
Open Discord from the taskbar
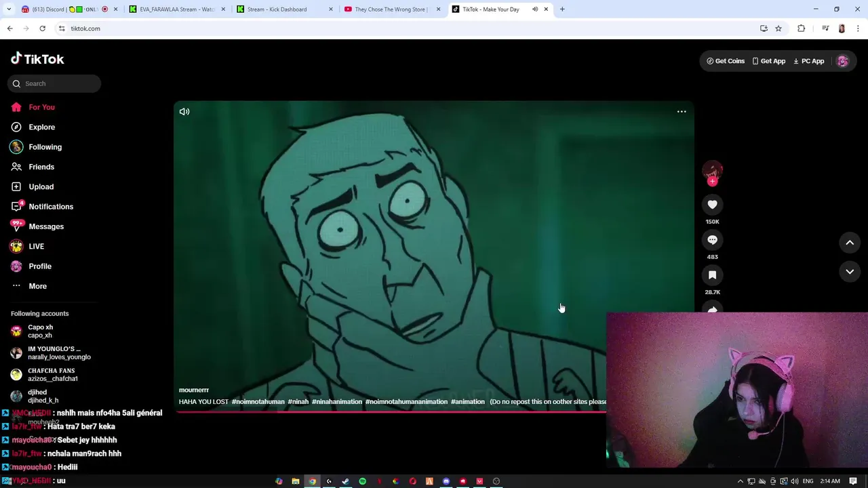click(446, 481)
